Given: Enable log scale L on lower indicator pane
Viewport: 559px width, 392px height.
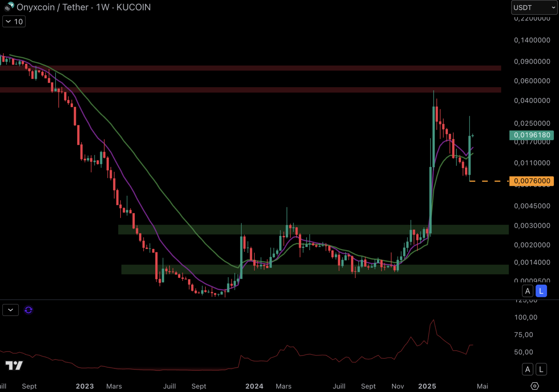Looking at the screenshot, I should [x=541, y=369].
